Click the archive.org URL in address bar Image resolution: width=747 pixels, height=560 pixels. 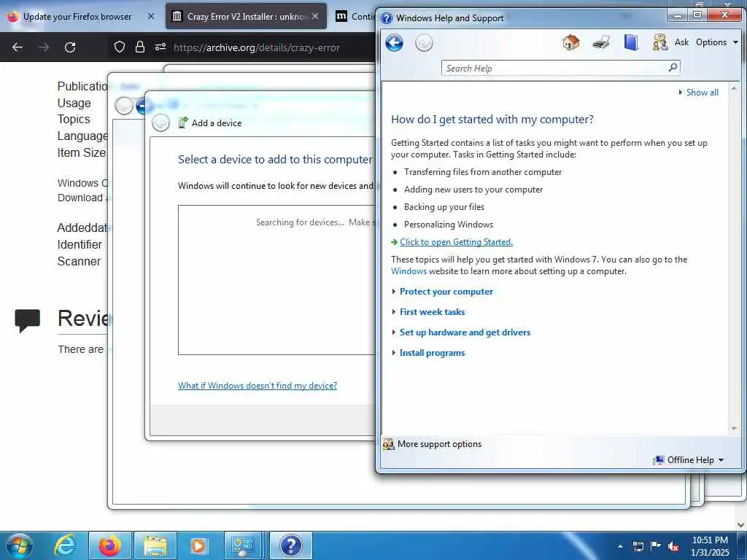tap(256, 47)
